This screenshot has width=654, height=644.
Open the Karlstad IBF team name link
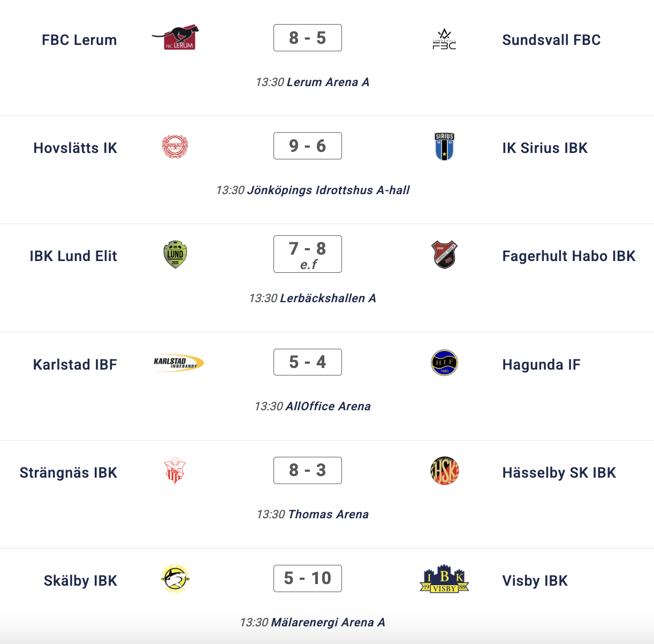point(75,364)
